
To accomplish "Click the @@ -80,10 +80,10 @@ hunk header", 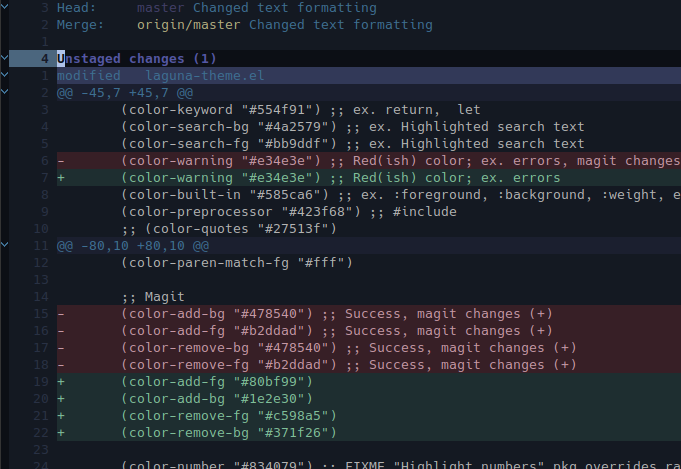I will pos(133,246).
